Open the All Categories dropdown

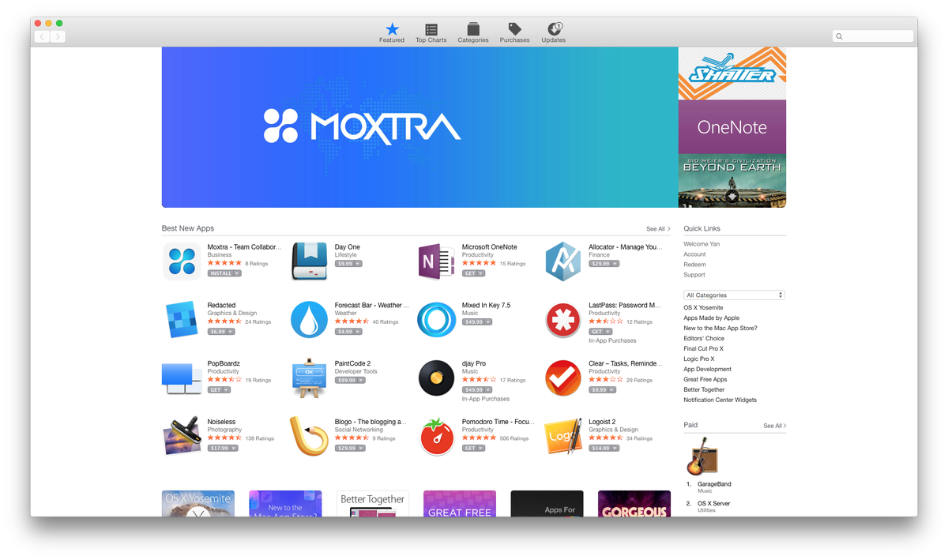click(734, 294)
